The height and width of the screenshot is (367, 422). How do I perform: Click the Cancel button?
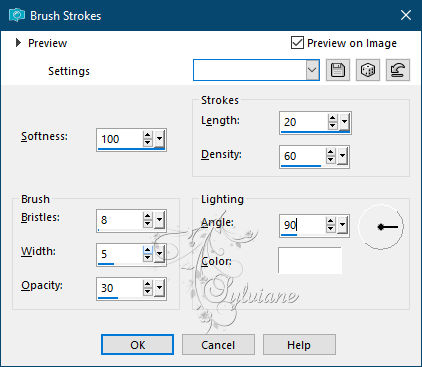pyautogui.click(x=218, y=345)
